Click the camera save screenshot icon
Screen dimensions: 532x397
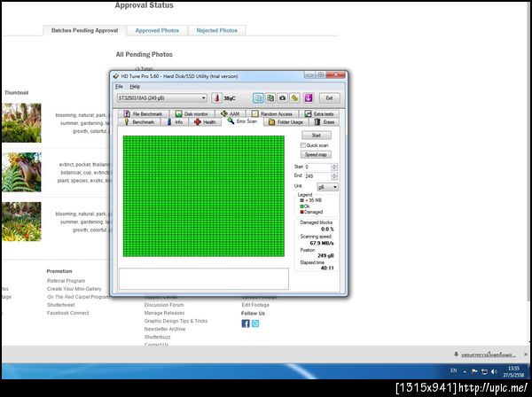(x=282, y=98)
